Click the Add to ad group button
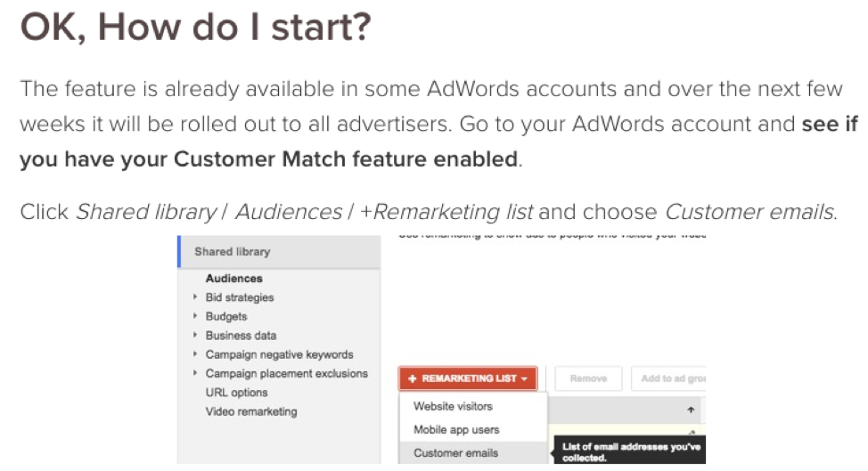The image size is (868, 471). pos(668,378)
